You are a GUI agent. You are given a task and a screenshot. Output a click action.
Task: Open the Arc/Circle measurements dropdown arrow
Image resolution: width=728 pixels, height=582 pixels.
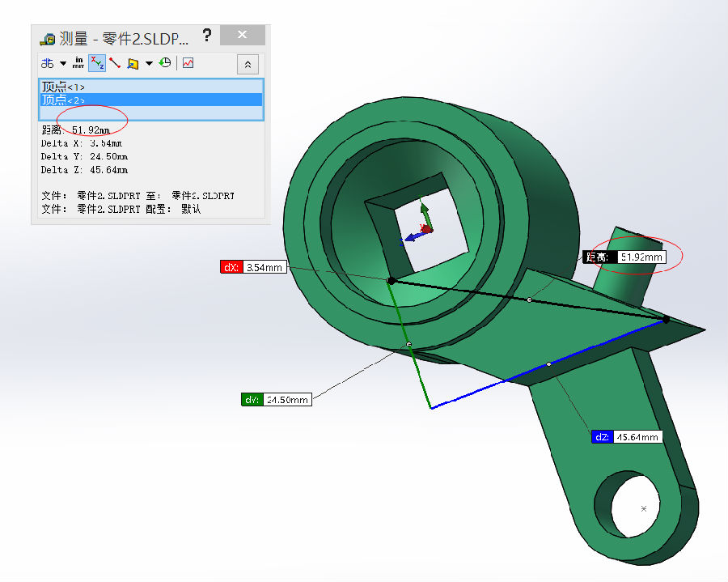63,63
